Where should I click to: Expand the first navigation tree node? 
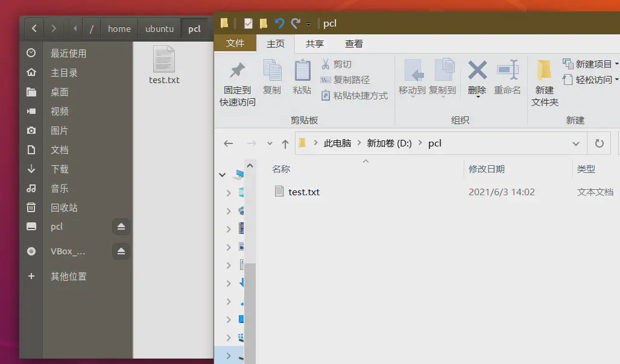(x=223, y=175)
